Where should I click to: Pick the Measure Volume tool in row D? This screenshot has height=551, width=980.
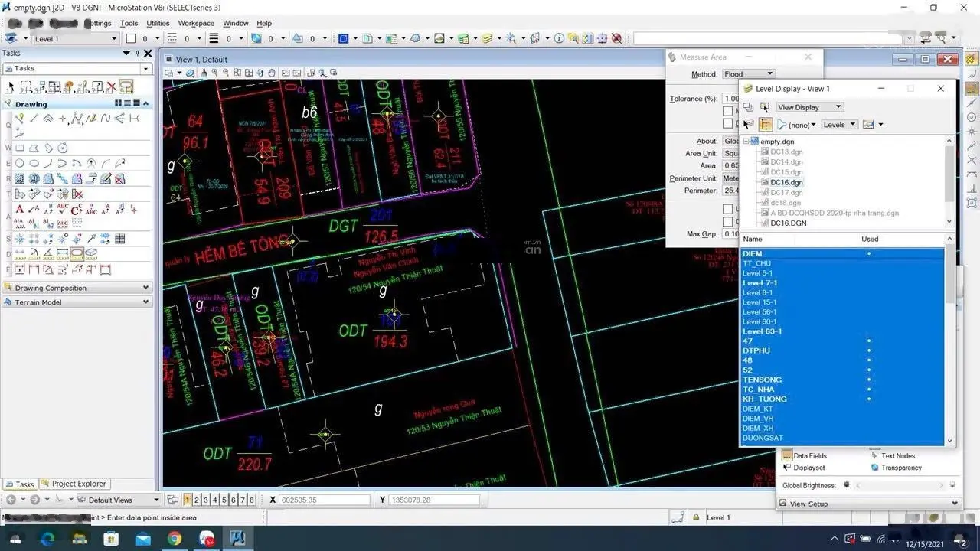[92, 253]
